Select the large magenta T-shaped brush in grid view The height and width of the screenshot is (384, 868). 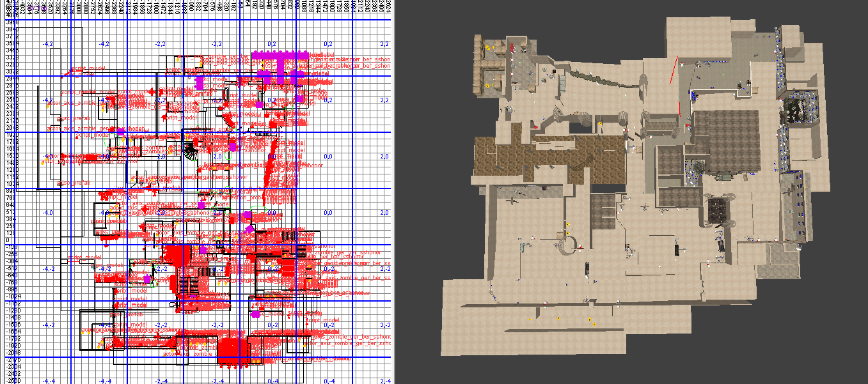point(280,65)
